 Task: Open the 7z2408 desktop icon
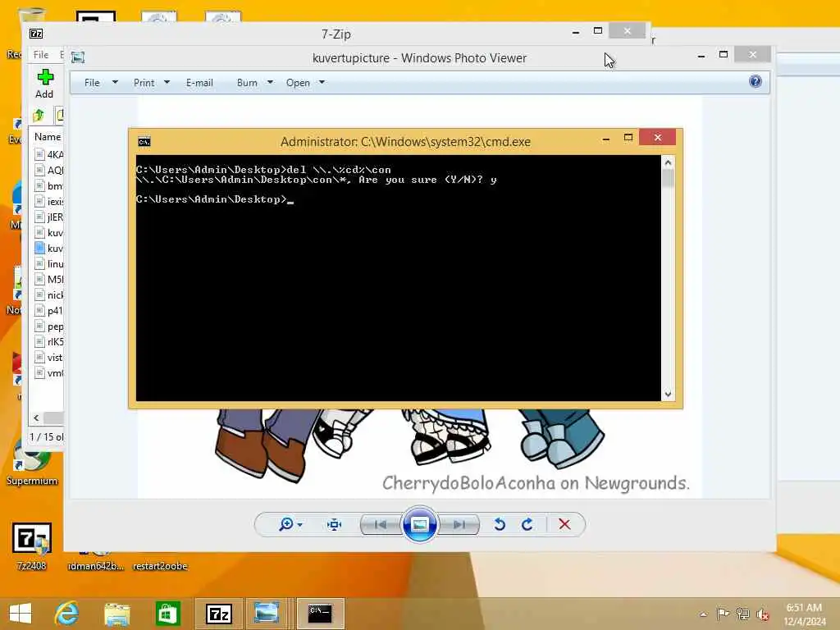click(32, 546)
